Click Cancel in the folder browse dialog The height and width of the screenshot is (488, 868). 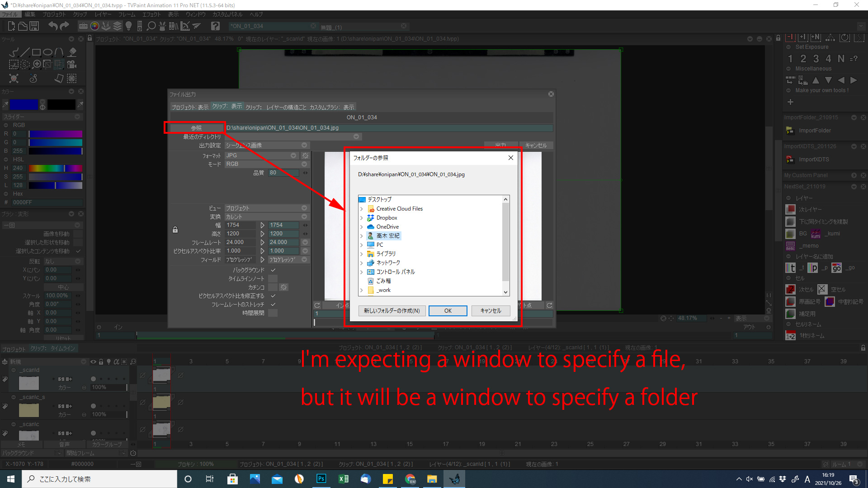[491, 311]
